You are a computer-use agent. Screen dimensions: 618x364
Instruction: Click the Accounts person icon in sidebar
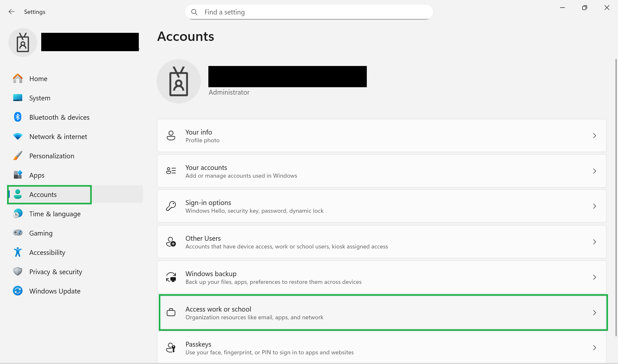[18, 194]
